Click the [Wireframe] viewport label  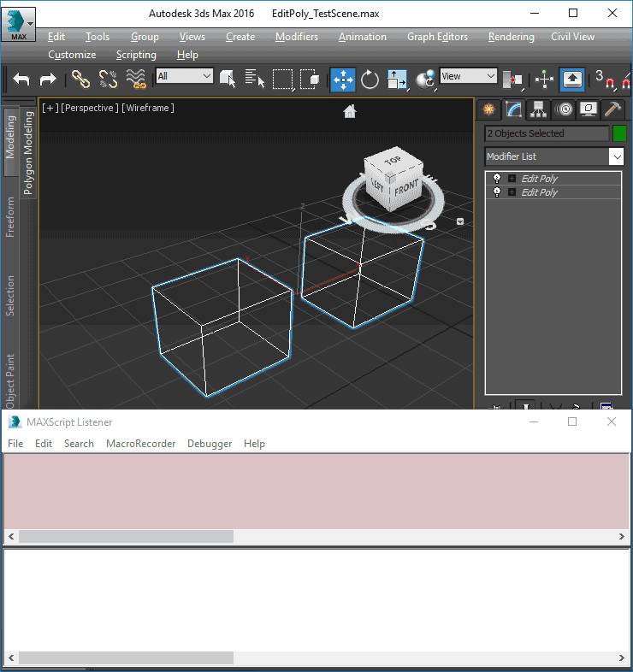pos(148,108)
